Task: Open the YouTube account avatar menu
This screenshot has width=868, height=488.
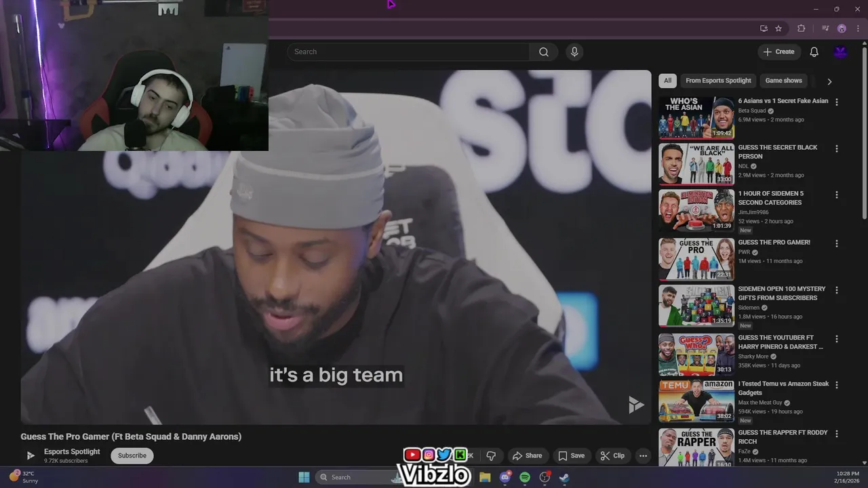Action: click(x=841, y=52)
